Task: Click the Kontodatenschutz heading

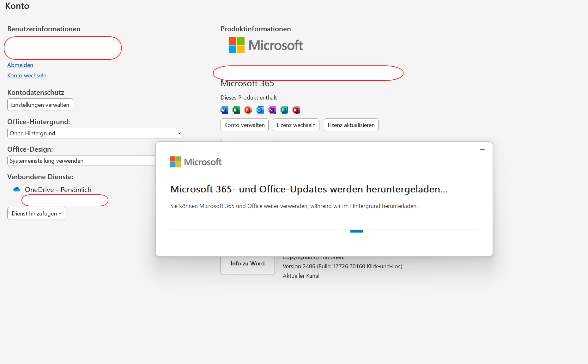Action: click(x=36, y=93)
